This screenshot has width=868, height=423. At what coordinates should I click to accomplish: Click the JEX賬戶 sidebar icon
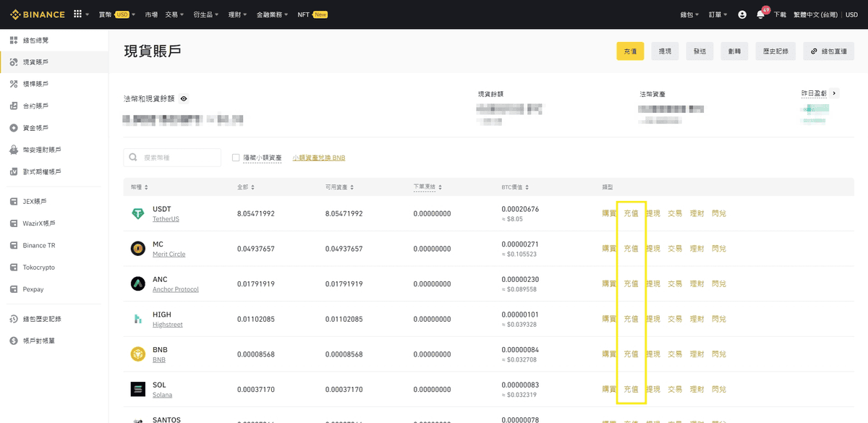click(x=14, y=202)
